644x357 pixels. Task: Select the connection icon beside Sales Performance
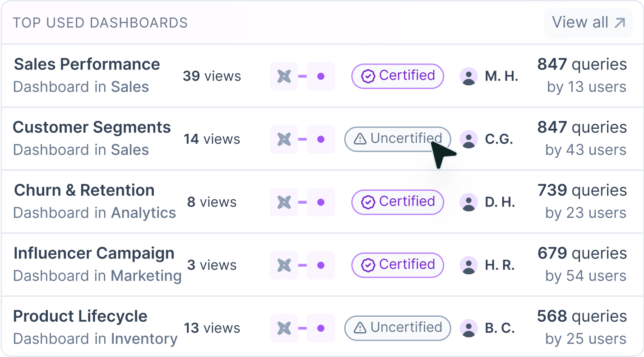(284, 76)
